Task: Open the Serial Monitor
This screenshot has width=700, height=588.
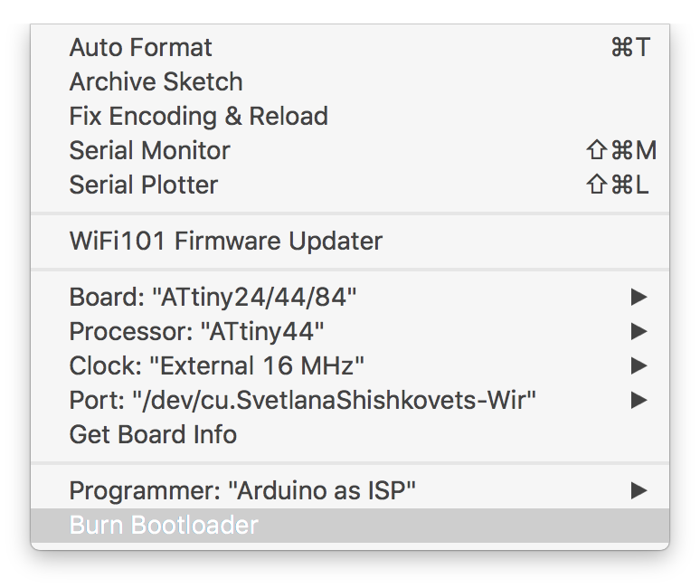Action: coord(350,150)
